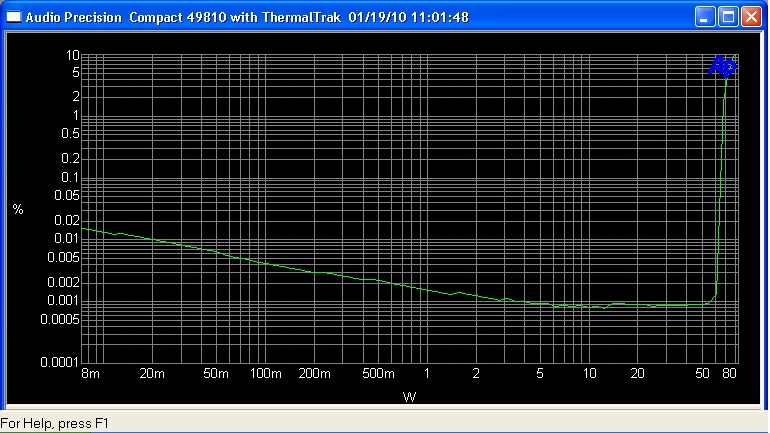Click the status bar text 'For Help, press F1'

pyautogui.click(x=55, y=423)
